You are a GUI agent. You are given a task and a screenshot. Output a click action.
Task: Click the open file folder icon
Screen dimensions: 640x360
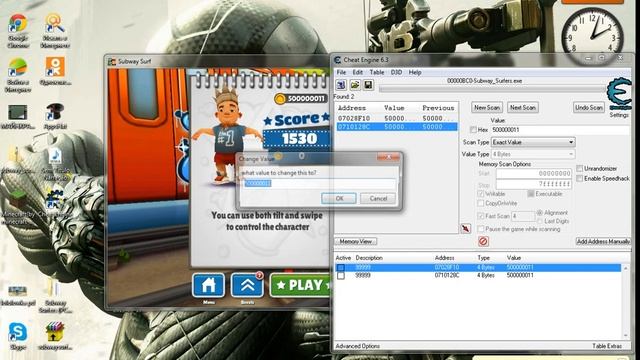coord(355,84)
